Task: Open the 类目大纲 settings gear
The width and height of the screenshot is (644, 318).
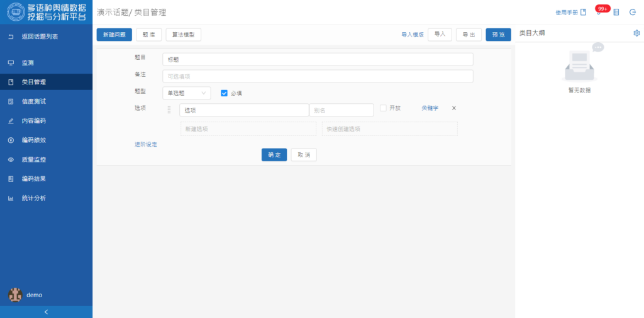Action: [x=636, y=33]
